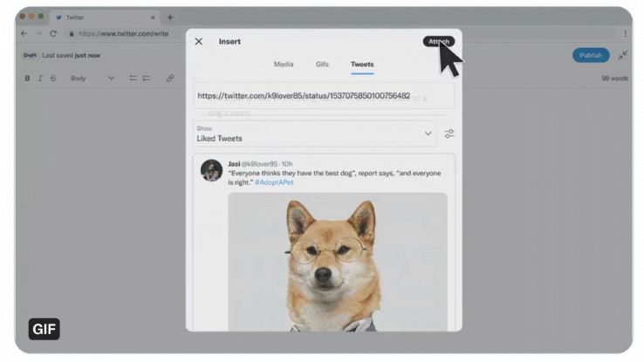Click the padlock icon in address bar
This screenshot has width=644, height=362.
pos(72,34)
